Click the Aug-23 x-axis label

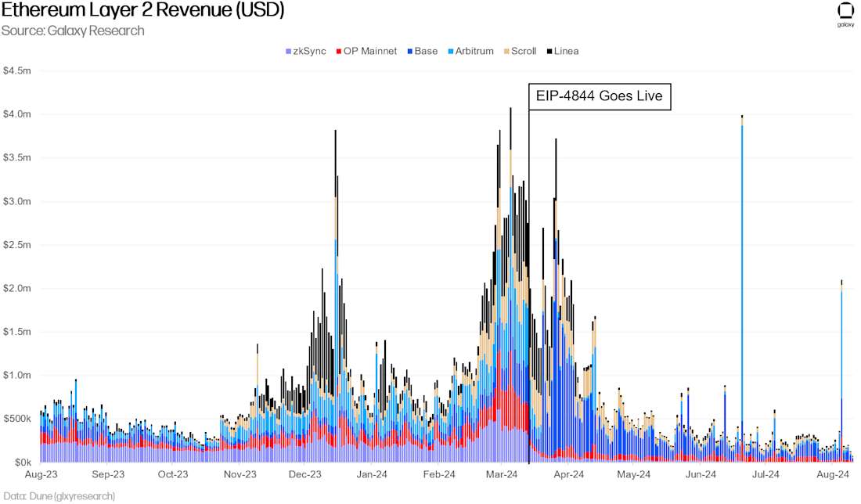41,474
